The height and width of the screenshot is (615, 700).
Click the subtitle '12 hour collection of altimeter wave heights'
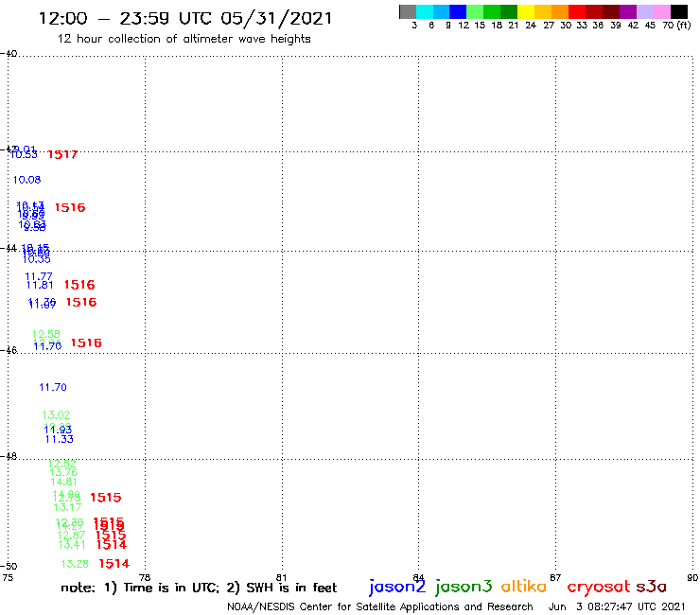(184, 39)
